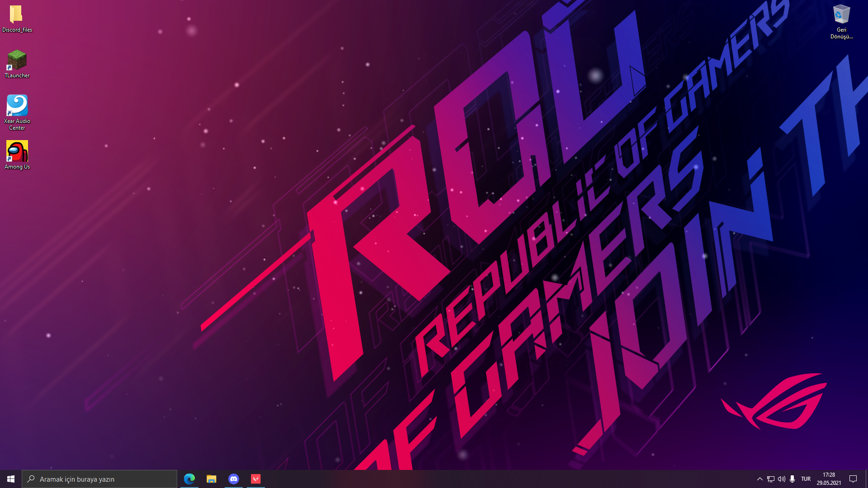Open File Explorer from the taskbar

212,479
